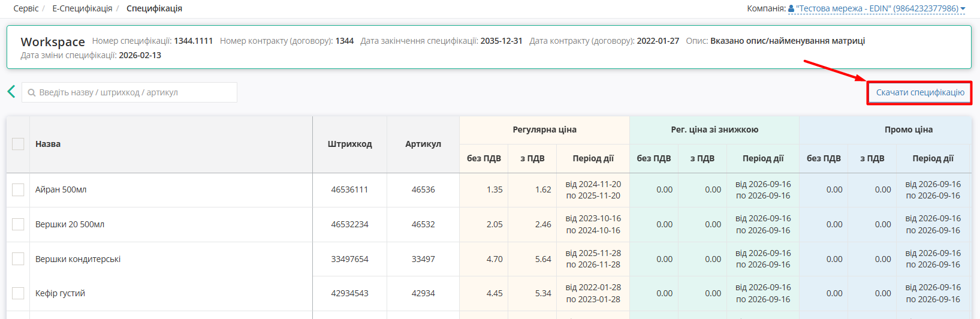Click regular price 2.05 without VAT
980x319 pixels.
point(494,224)
